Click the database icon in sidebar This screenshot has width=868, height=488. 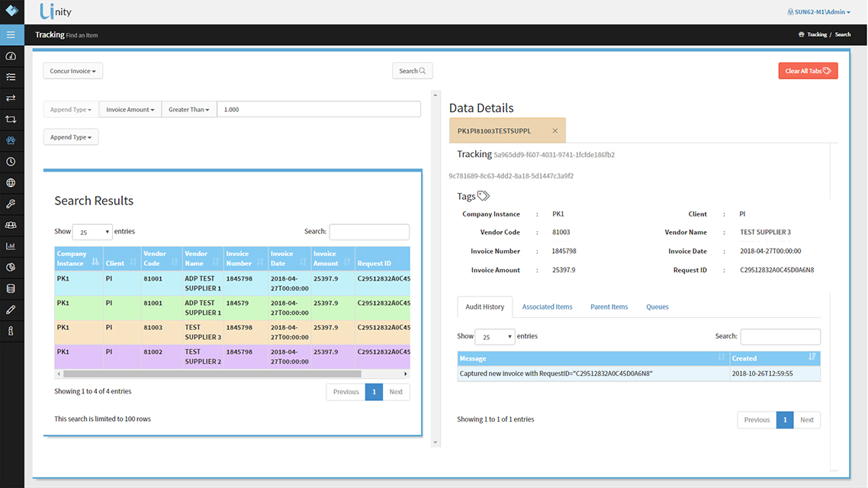(11, 288)
